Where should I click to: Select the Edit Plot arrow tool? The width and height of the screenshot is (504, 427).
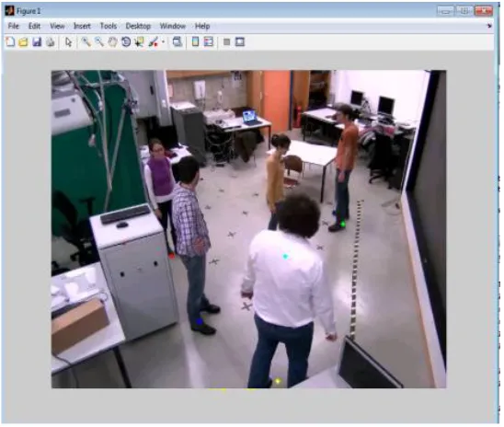pos(68,41)
